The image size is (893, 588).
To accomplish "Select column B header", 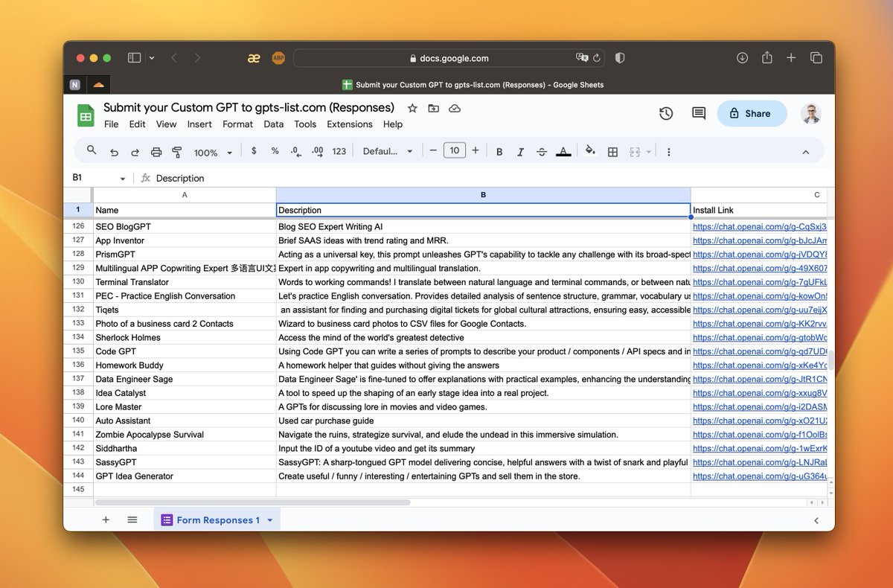I will tap(483, 195).
